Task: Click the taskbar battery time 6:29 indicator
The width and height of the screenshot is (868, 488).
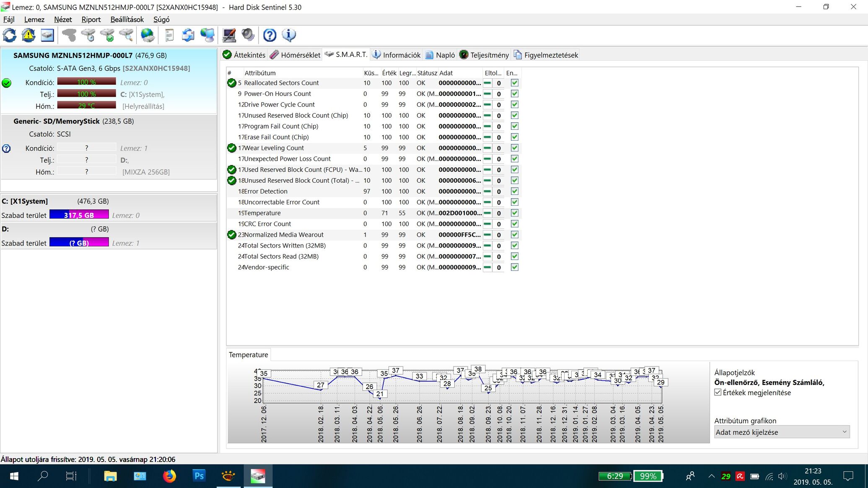Action: pyautogui.click(x=615, y=476)
